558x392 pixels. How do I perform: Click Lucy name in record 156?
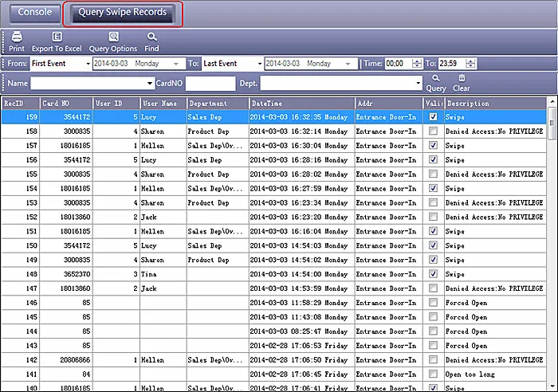coord(149,160)
